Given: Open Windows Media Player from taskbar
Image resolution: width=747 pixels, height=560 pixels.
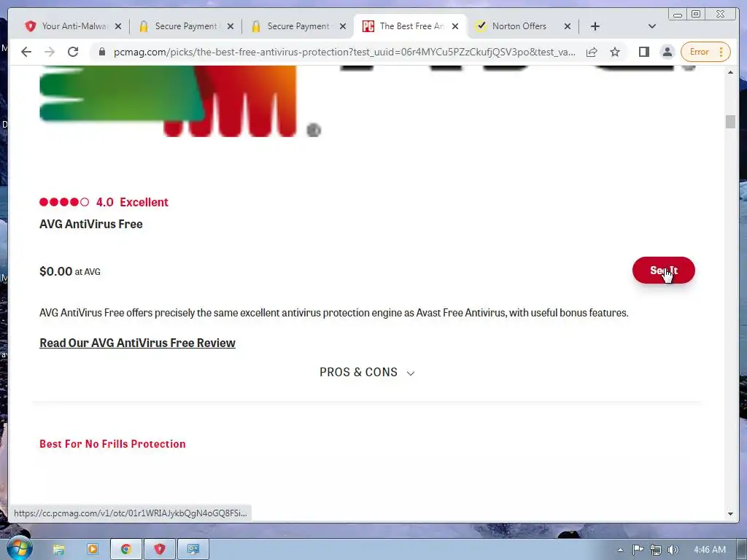Looking at the screenshot, I should (x=93, y=549).
